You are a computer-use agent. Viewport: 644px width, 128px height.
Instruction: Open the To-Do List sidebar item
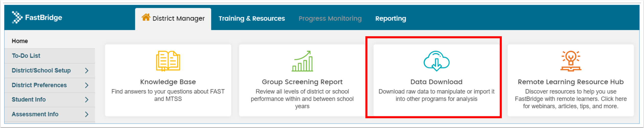click(50, 56)
